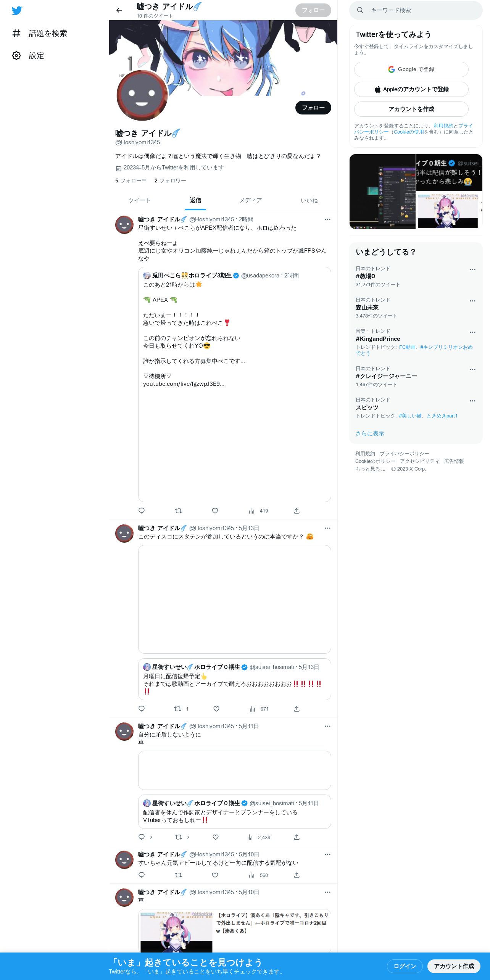Click the ログイン button in the bottom banner

(405, 966)
